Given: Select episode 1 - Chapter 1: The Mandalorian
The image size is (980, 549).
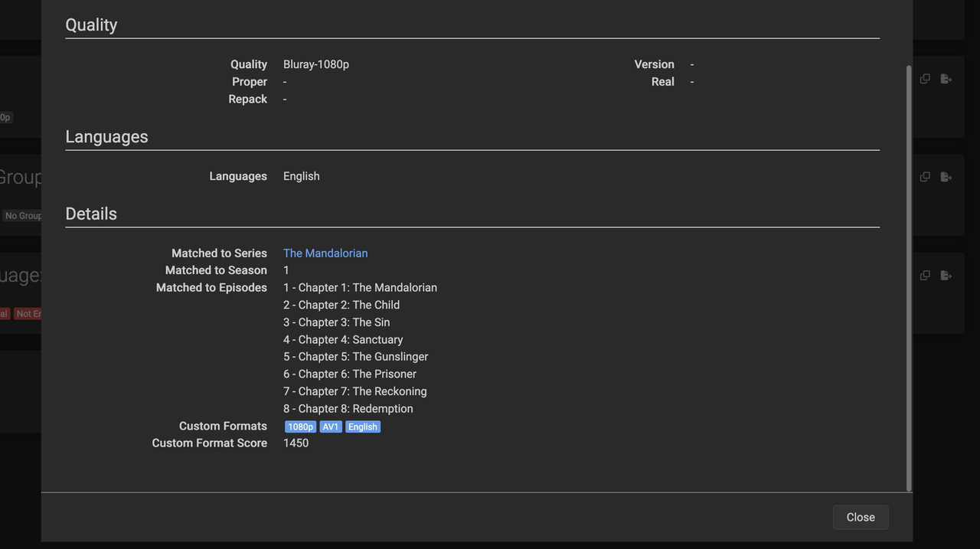Looking at the screenshot, I should (x=360, y=287).
